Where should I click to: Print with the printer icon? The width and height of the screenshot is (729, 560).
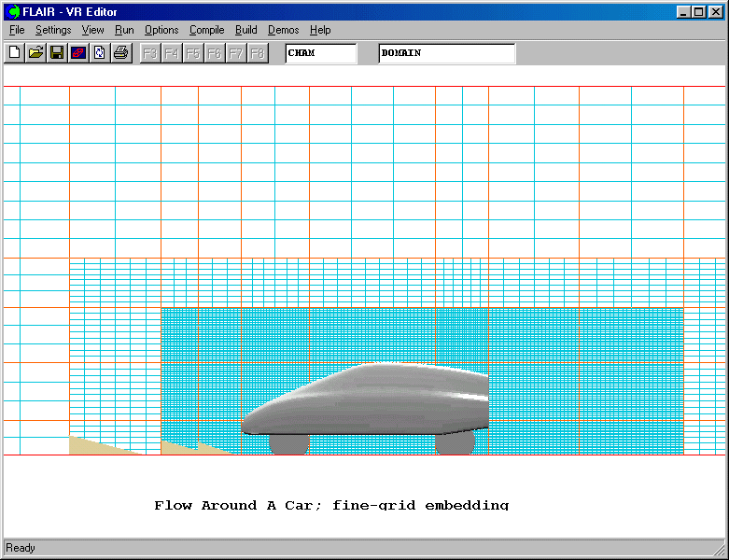tap(120, 53)
